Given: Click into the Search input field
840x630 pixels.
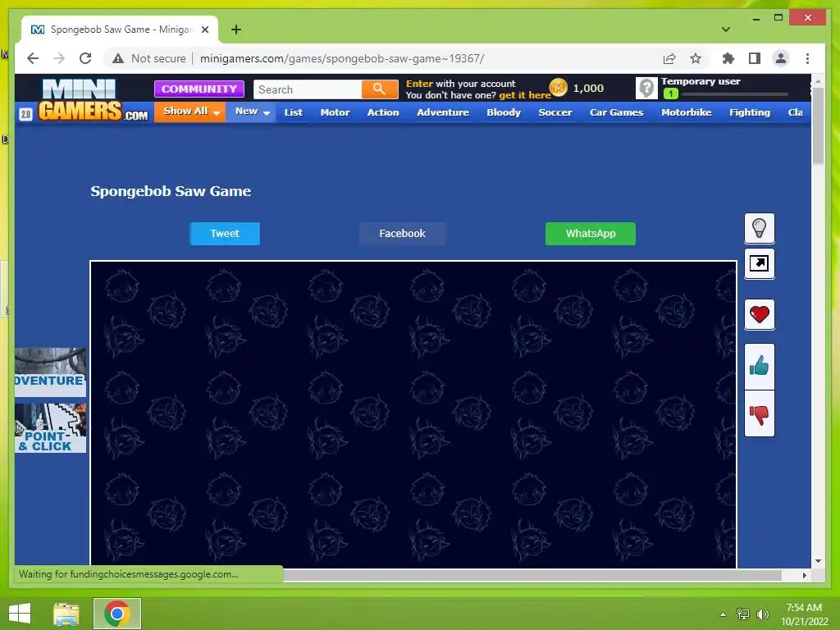Looking at the screenshot, I should tap(308, 89).
